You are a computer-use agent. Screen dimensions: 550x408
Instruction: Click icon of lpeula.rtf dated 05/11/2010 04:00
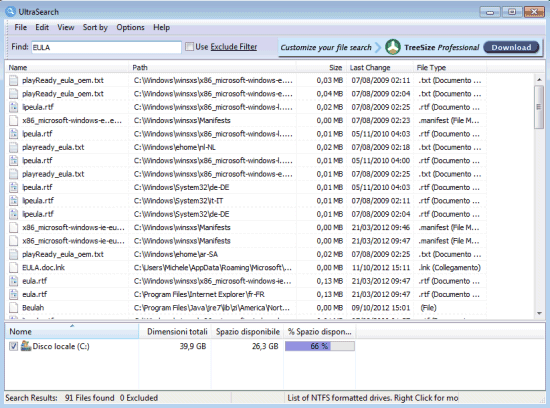13,161
